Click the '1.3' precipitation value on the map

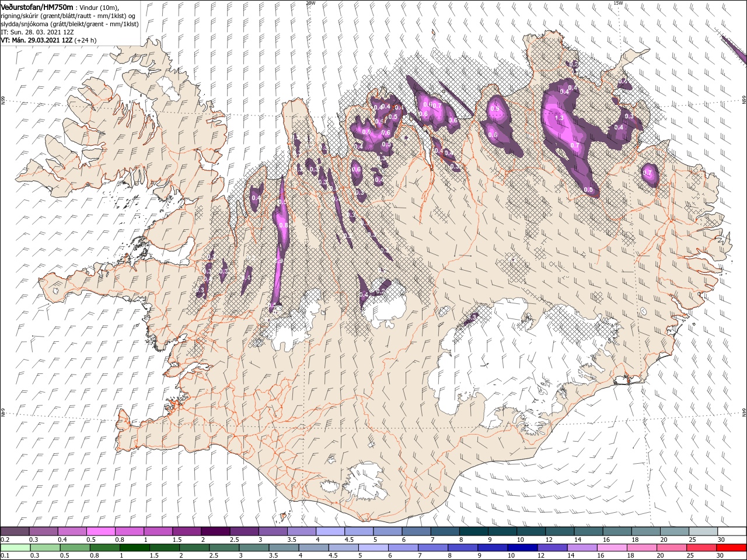click(558, 118)
